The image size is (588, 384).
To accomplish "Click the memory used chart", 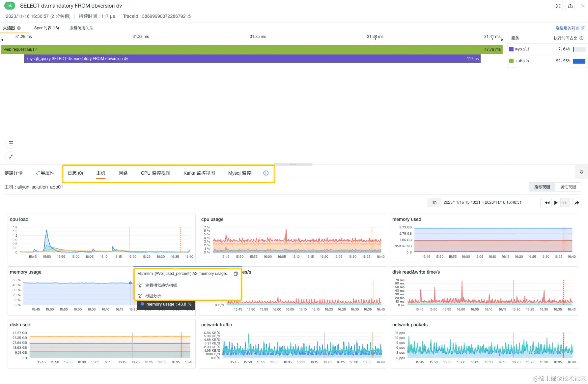I will [484, 238].
